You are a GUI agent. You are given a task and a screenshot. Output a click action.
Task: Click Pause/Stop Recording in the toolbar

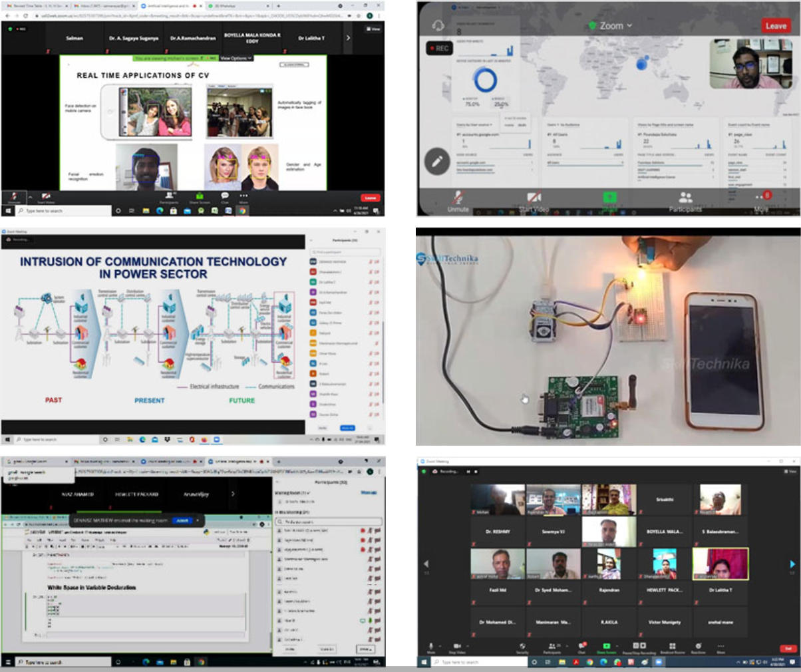coord(639,647)
